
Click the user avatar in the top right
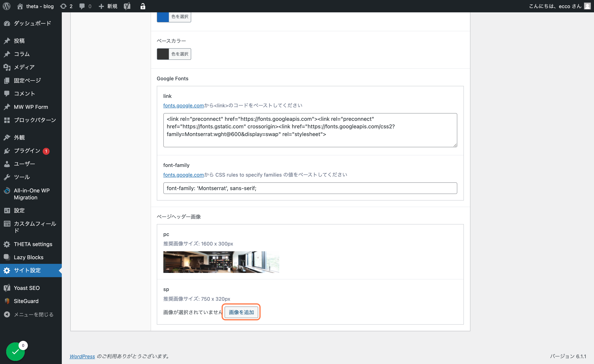pos(587,6)
